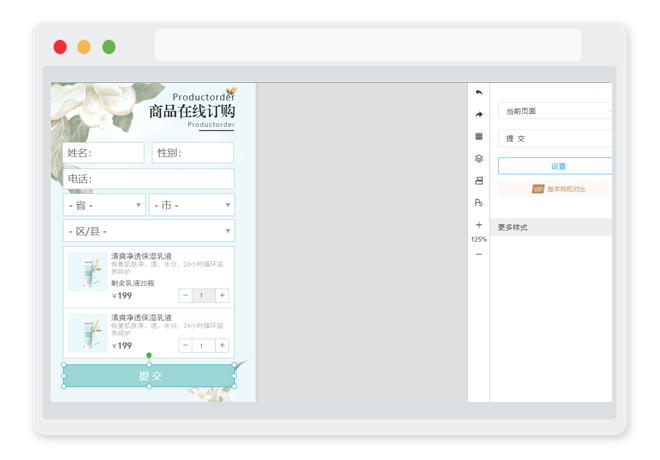Click the redo arrow icon
Viewport: 660px width, 460px height.
click(479, 114)
